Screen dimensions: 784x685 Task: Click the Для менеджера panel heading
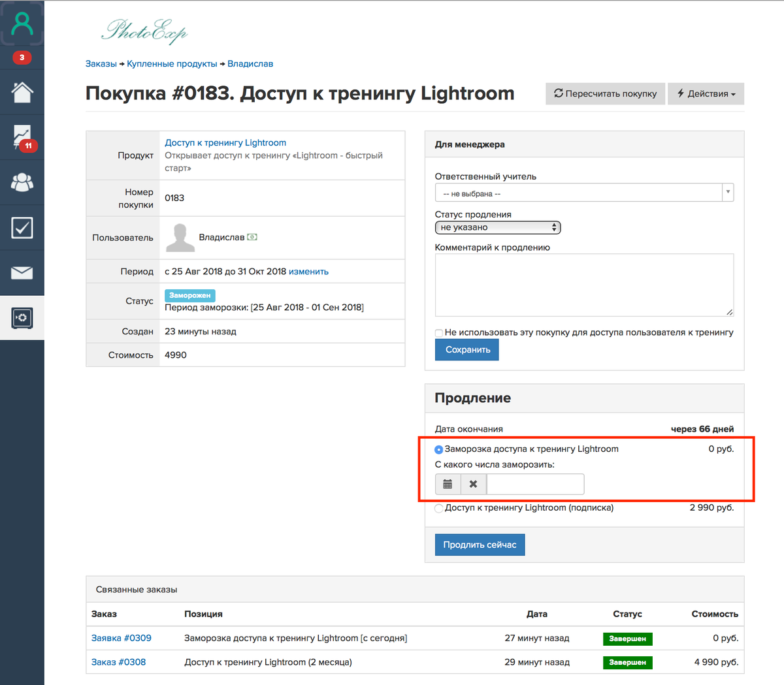pyautogui.click(x=470, y=144)
